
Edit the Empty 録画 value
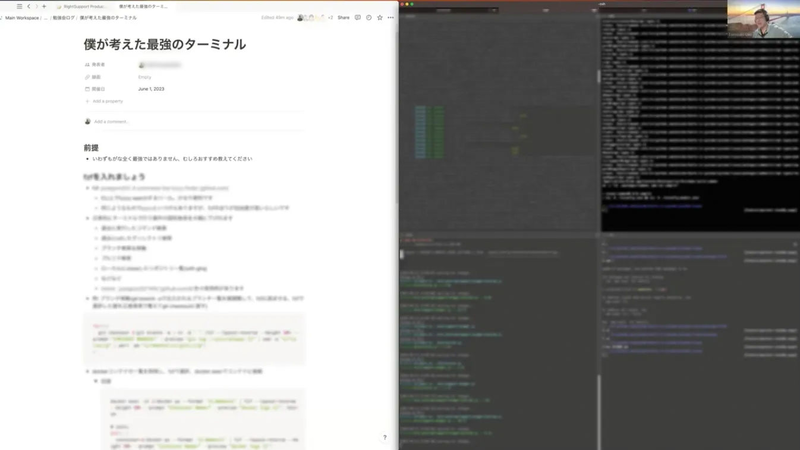pos(145,77)
